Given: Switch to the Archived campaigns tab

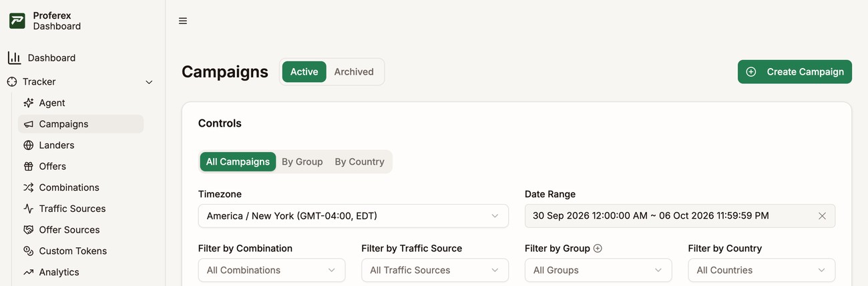Looking at the screenshot, I should coord(354,72).
